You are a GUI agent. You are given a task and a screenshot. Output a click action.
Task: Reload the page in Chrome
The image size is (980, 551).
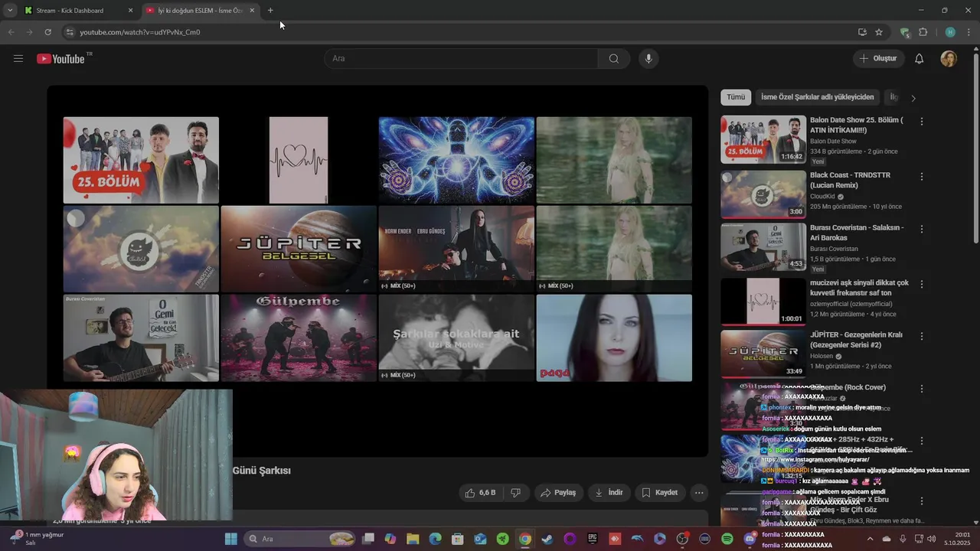point(47,32)
